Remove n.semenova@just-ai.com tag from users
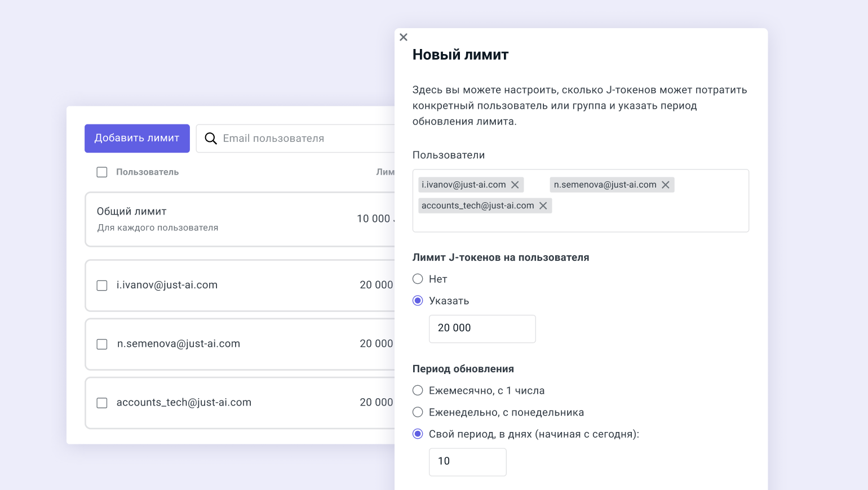Viewport: 868px width, 490px height. point(665,185)
